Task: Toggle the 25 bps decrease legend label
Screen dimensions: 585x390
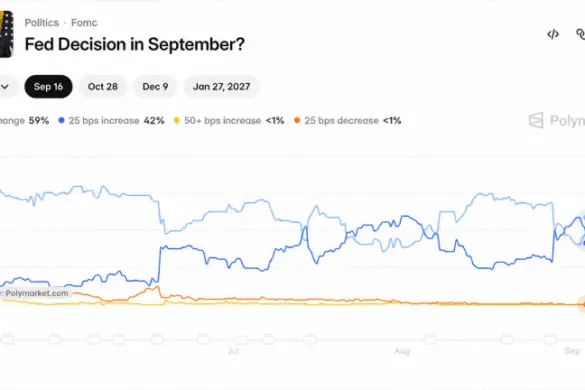Action: tap(341, 121)
